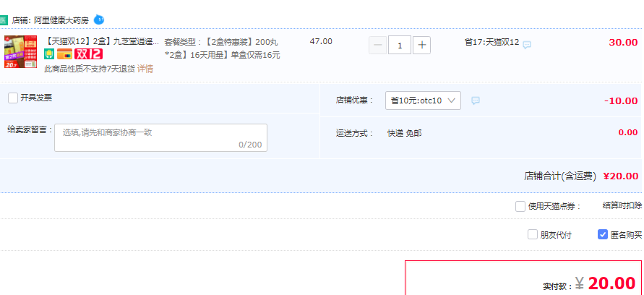Decrease quantity with the minus button
This screenshot has width=644, height=295.
[378, 46]
